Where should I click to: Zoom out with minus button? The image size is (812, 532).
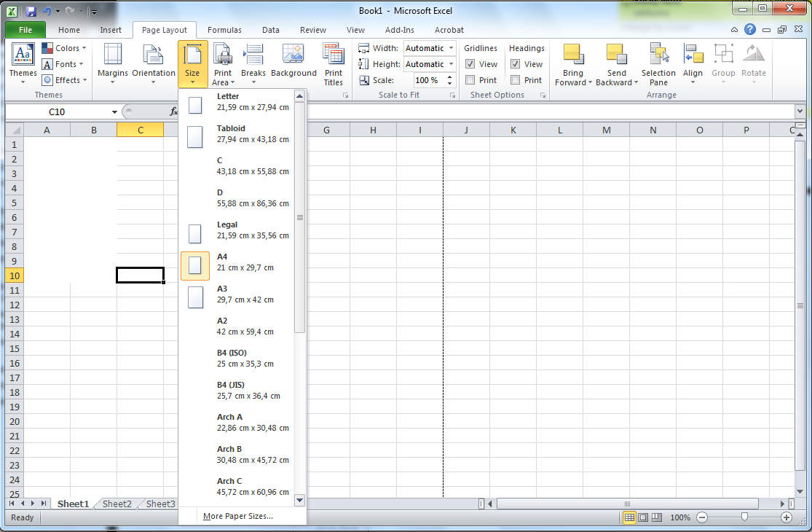tap(702, 517)
